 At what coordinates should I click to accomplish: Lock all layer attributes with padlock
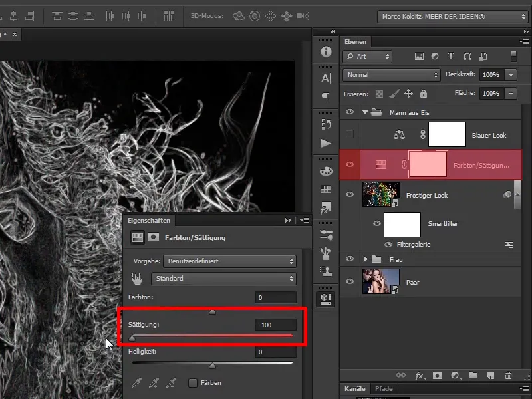click(424, 94)
